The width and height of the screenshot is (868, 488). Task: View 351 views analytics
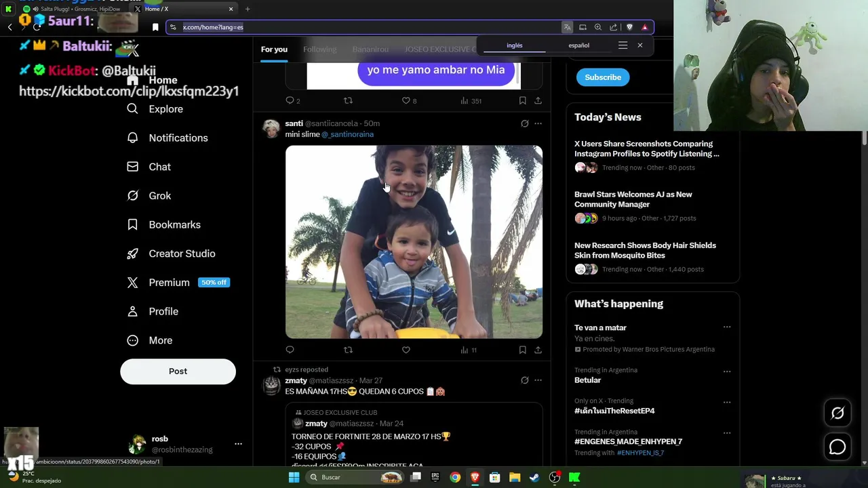point(471,100)
